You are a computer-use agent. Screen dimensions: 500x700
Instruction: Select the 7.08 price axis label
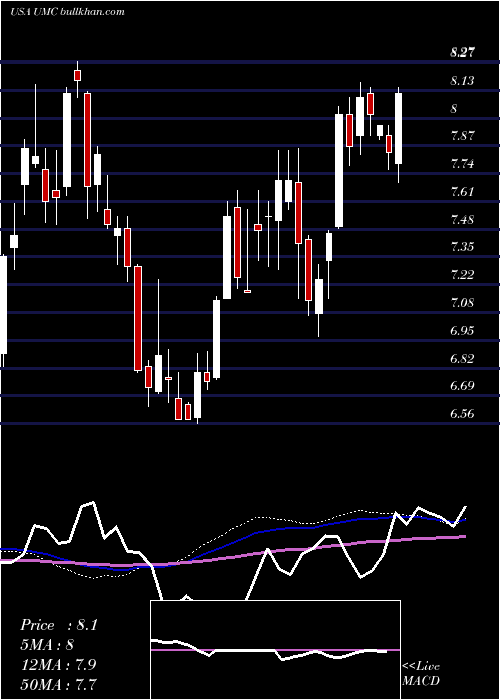(x=462, y=303)
